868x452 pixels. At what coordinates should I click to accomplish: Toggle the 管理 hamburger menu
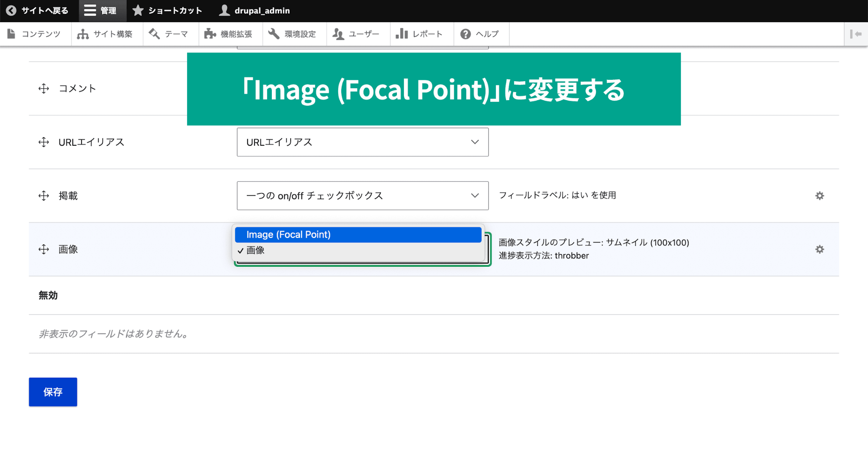tap(102, 10)
